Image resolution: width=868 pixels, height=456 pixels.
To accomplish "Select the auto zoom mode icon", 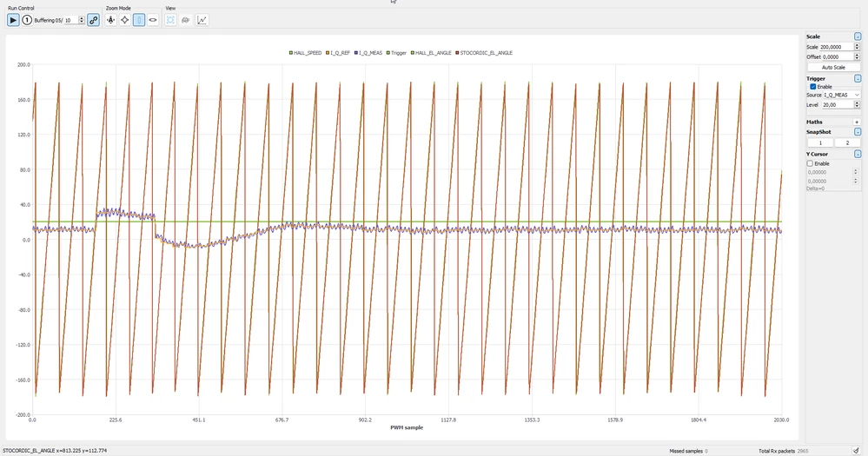I will click(110, 20).
